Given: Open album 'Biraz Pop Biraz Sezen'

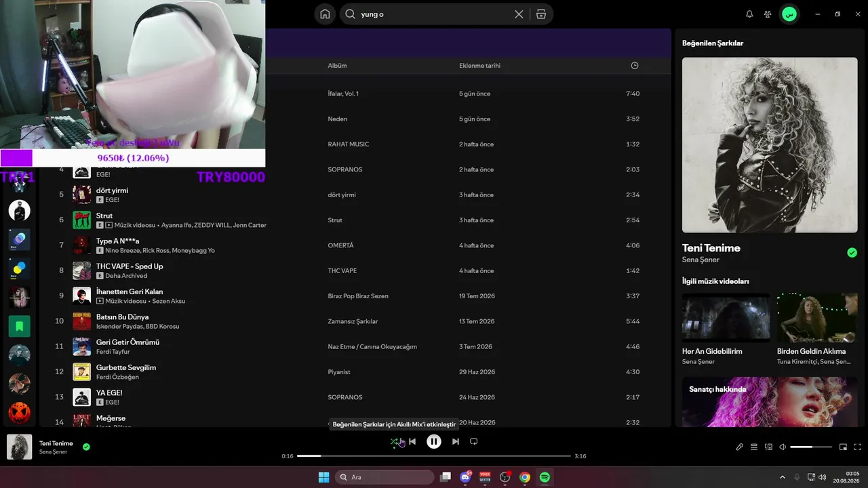Looking at the screenshot, I should pyautogui.click(x=358, y=296).
